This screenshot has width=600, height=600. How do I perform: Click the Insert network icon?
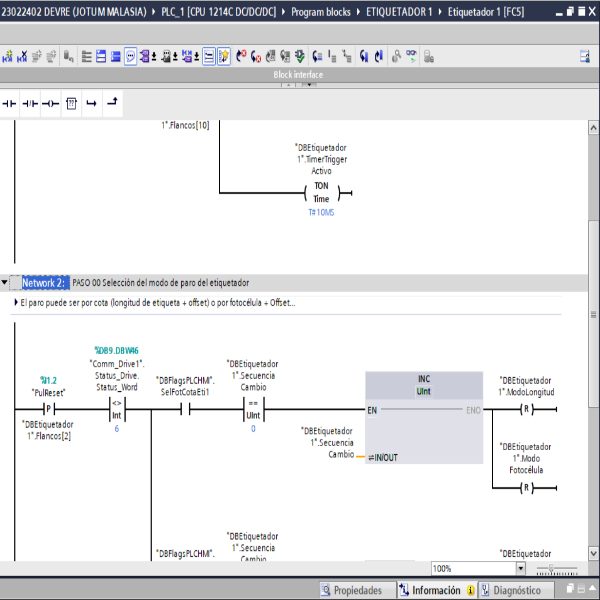(x=7, y=57)
